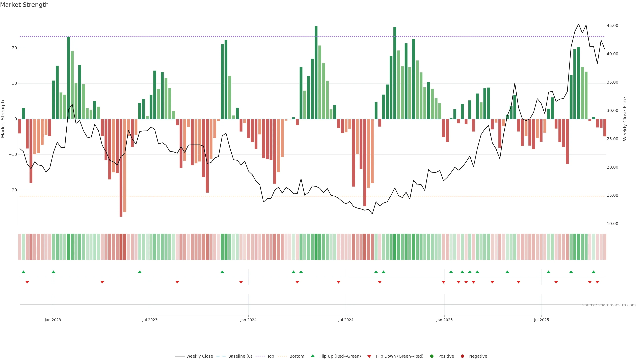Viewport: 644px width, 362px height.
Task: Click the red Flip Down legend triangle
Action: click(x=369, y=356)
